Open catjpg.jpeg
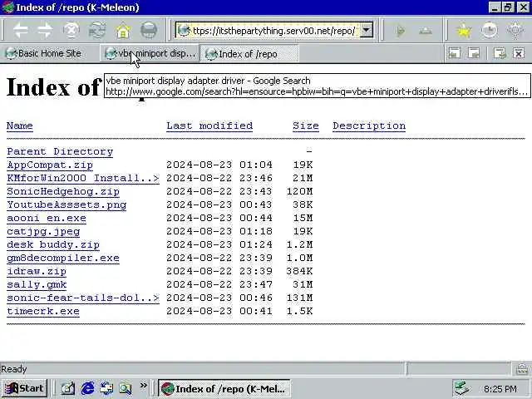 click(x=43, y=232)
